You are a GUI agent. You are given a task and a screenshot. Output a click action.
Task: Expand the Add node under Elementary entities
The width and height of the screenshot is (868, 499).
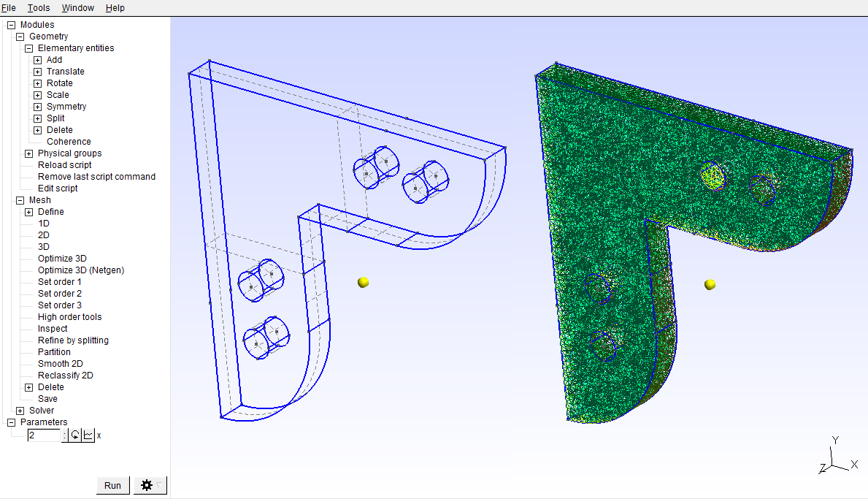(x=38, y=60)
